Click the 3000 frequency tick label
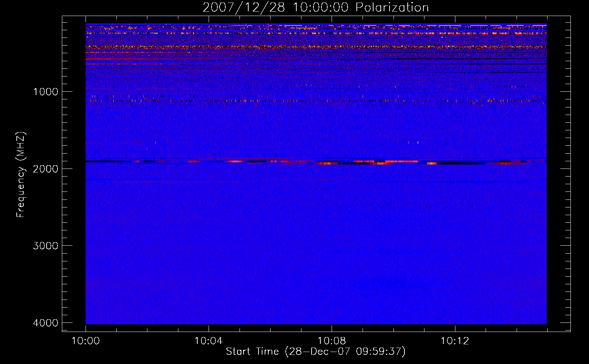The height and width of the screenshot is (364, 589). coord(46,246)
